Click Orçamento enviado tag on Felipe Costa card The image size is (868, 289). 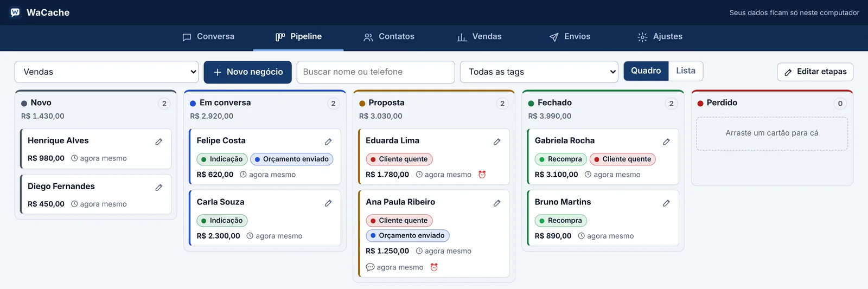click(292, 159)
